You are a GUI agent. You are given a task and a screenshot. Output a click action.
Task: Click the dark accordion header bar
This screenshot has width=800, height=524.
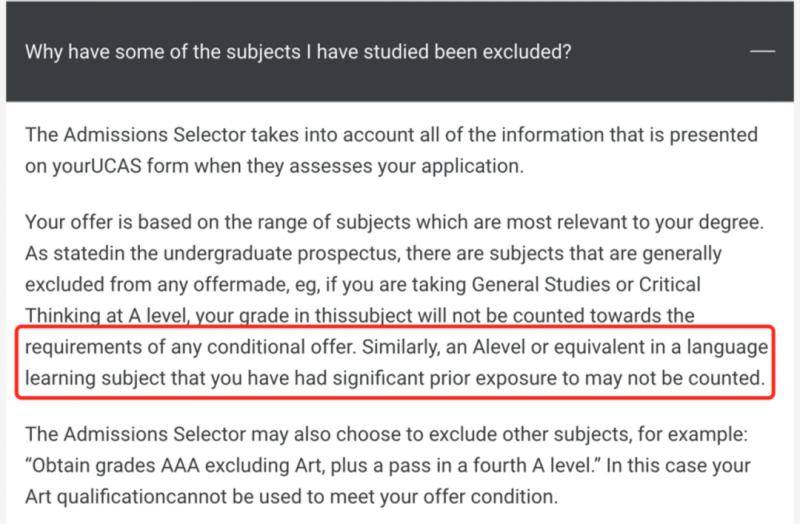pyautogui.click(x=400, y=51)
